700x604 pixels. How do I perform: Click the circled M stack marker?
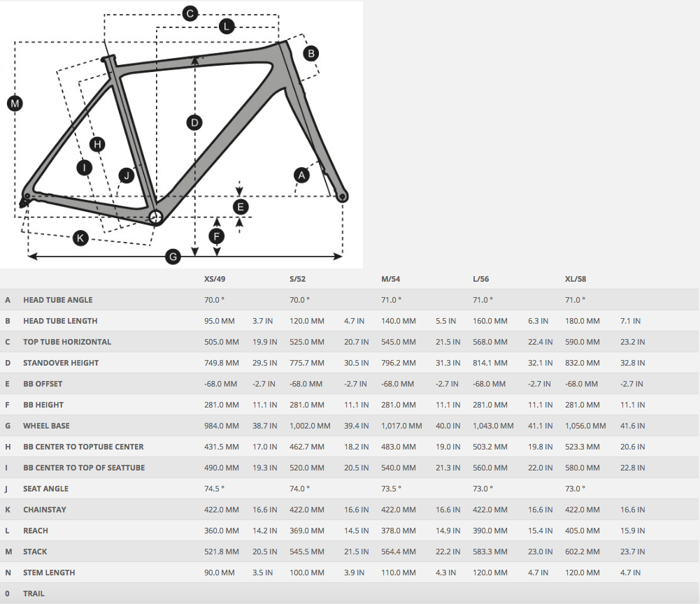[x=15, y=103]
